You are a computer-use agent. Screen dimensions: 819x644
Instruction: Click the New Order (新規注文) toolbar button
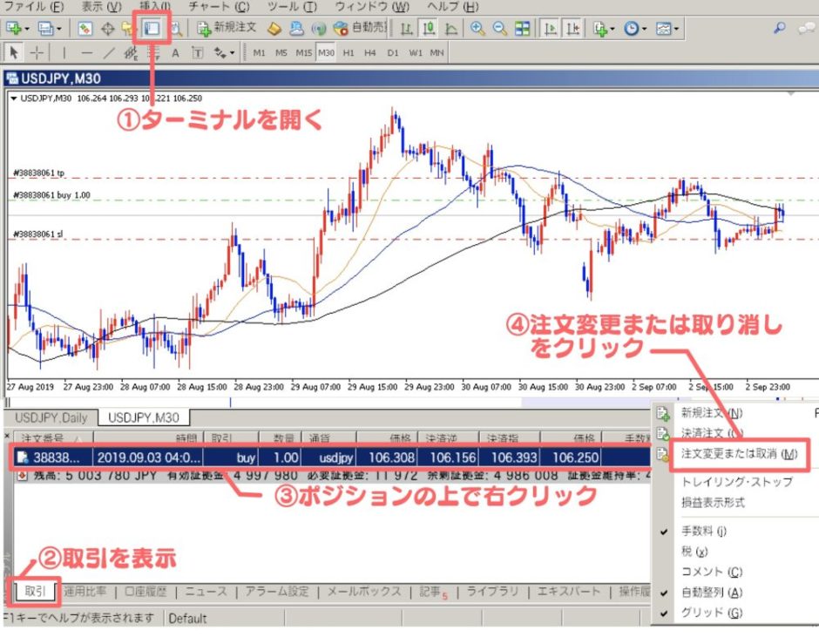point(227,28)
